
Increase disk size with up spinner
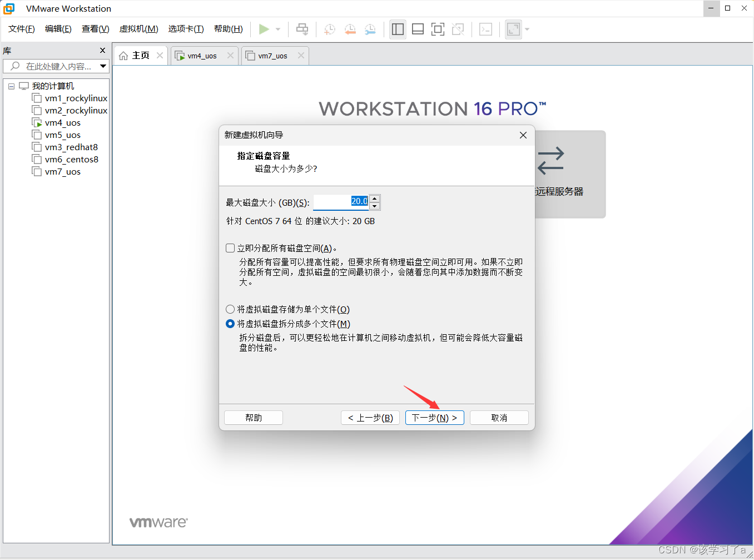tap(375, 199)
